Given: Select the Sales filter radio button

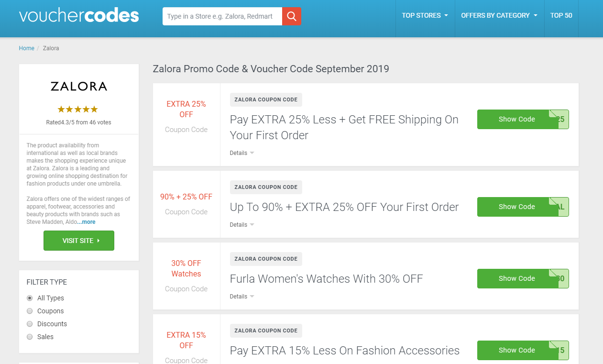Looking at the screenshot, I should pos(30,337).
